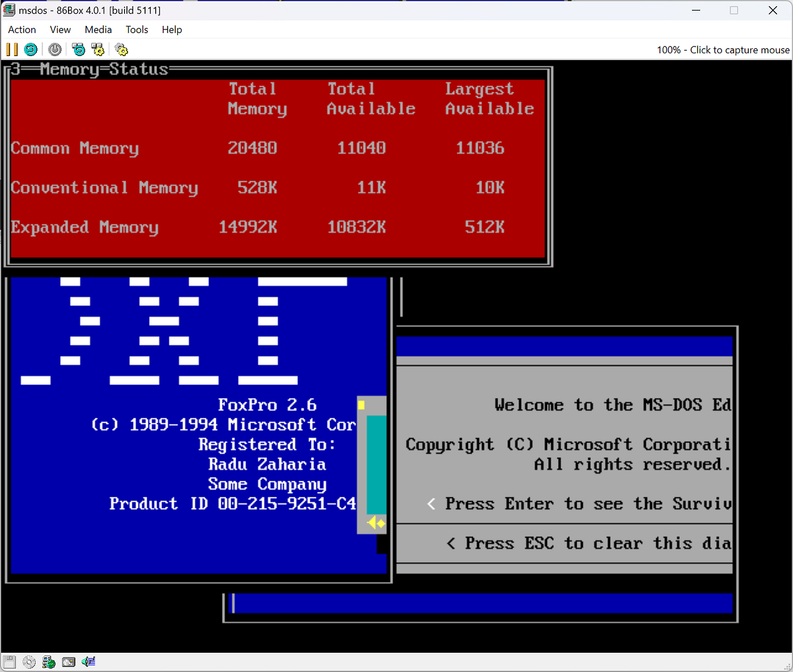Open the Action menu
The height and width of the screenshot is (672, 793).
[x=22, y=29]
